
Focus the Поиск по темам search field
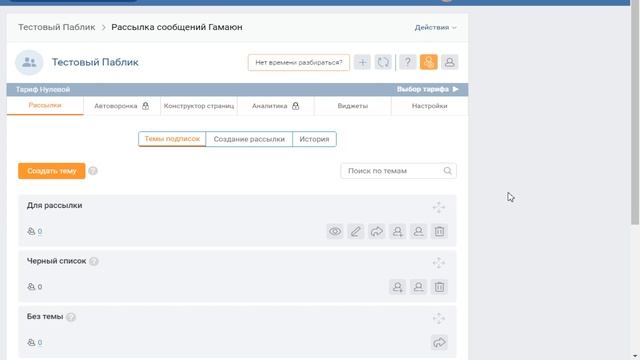click(x=398, y=171)
